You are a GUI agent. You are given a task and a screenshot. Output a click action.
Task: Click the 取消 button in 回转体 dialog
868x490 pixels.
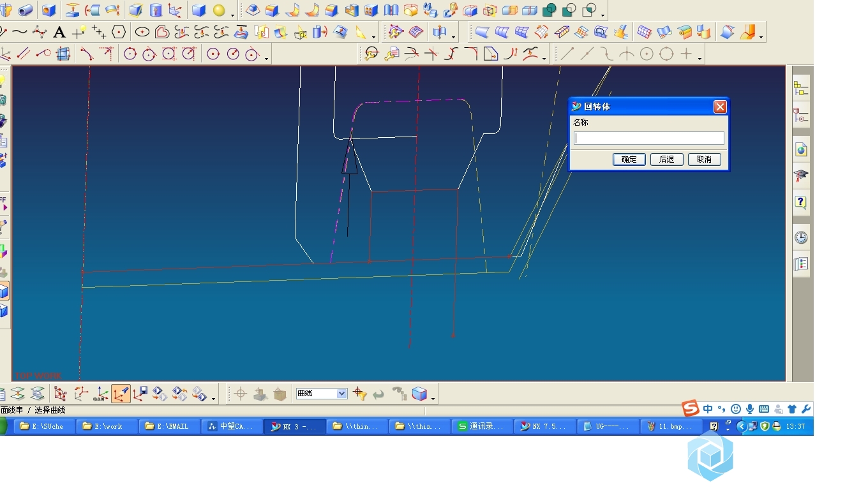[704, 160]
